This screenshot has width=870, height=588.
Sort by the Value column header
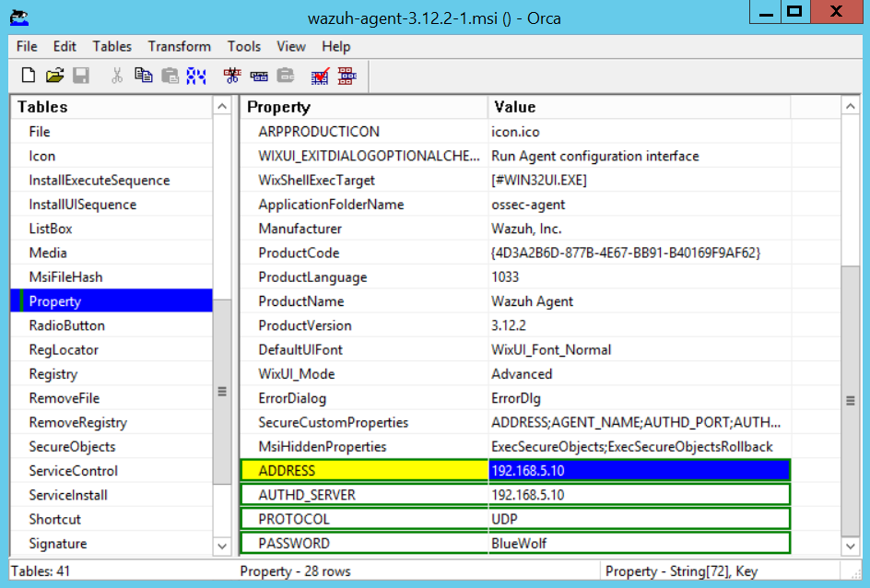click(640, 107)
